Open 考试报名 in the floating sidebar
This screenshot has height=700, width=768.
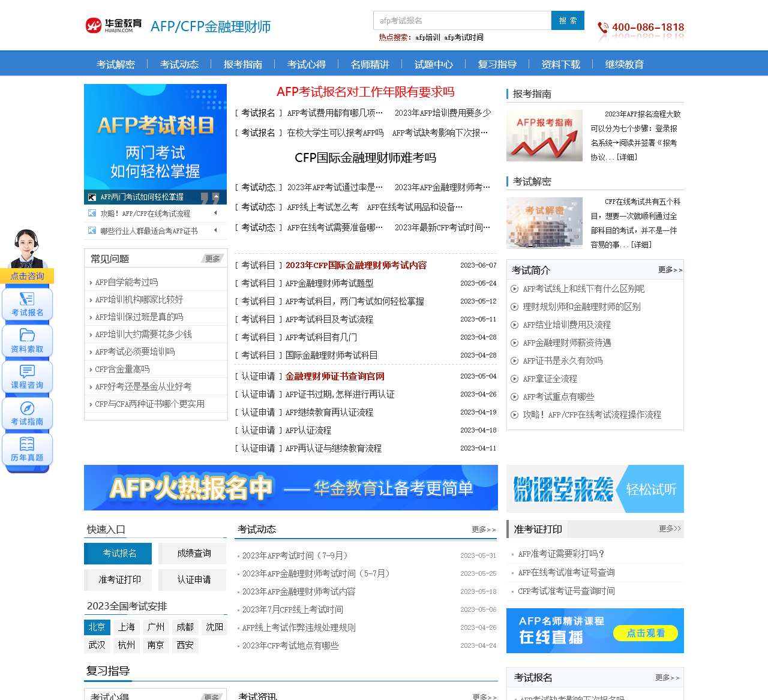coord(28,305)
